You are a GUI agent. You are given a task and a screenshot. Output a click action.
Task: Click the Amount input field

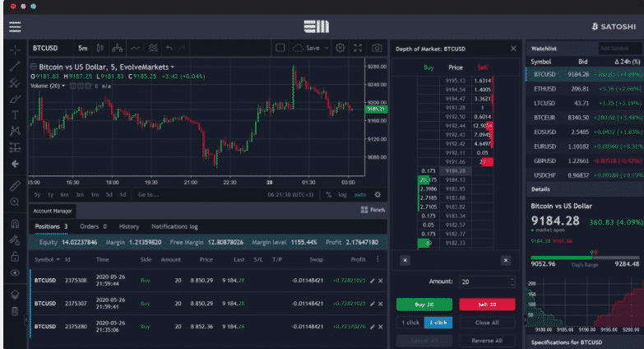point(482,282)
